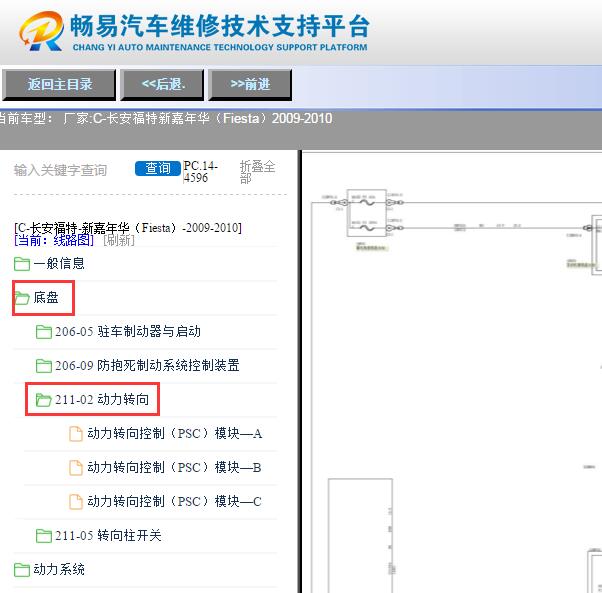This screenshot has height=593, width=602.
Task: Click the folder icon beside 206-09 防抱死制动系统控制装置
Action: (43, 366)
